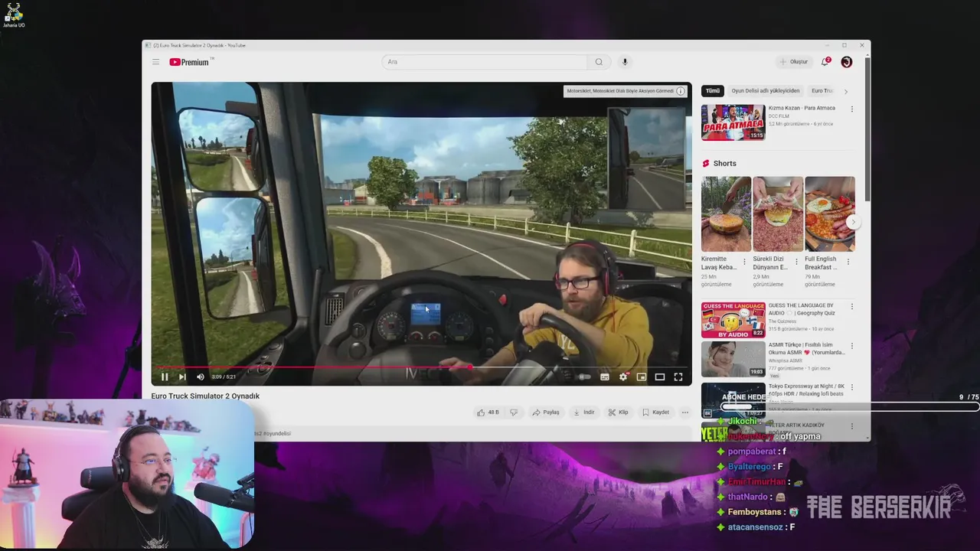The image size is (980, 551).
Task: Open options for Kızma Kazan video
Action: pyautogui.click(x=852, y=109)
